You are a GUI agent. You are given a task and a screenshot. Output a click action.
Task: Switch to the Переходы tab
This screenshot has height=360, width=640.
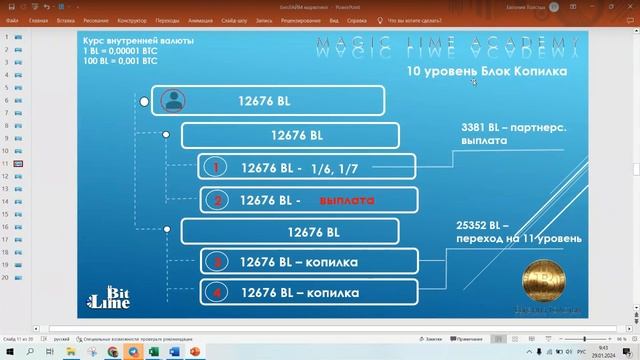167,20
